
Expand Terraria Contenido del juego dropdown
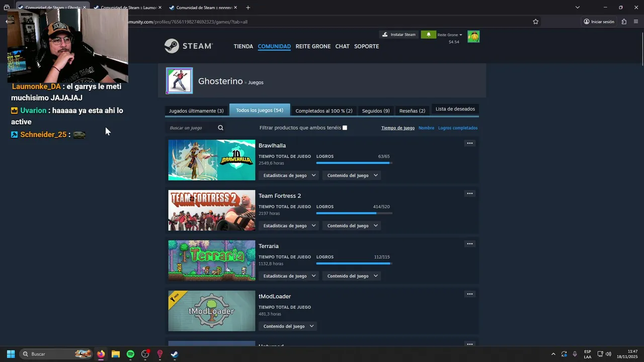click(x=352, y=276)
